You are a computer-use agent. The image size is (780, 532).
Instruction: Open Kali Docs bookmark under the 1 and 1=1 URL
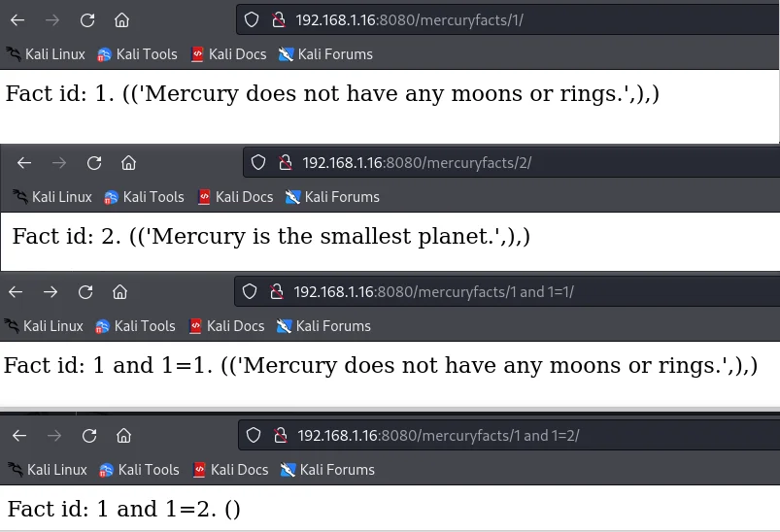[230, 326]
